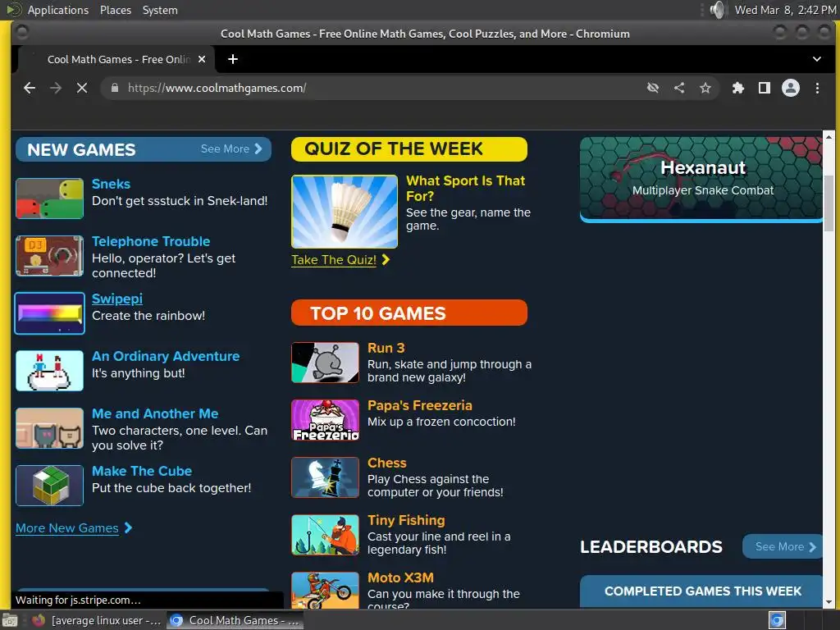840x630 pixels.
Task: Open the profile avatar menu
Action: pos(790,88)
